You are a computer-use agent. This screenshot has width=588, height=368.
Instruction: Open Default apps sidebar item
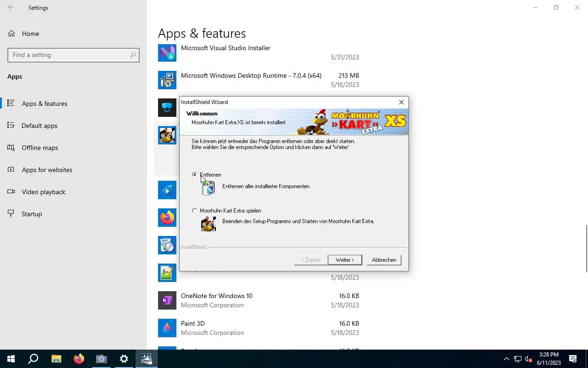coord(73,126)
